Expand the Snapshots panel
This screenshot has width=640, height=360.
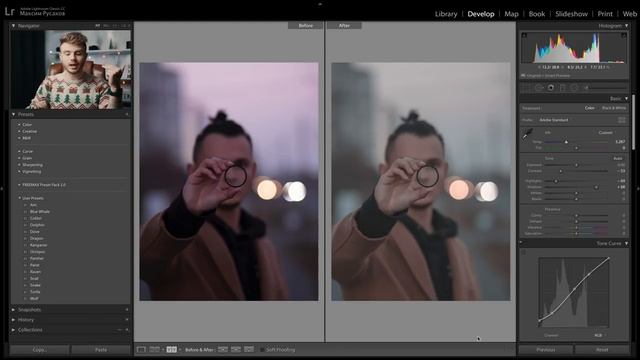click(x=13, y=310)
